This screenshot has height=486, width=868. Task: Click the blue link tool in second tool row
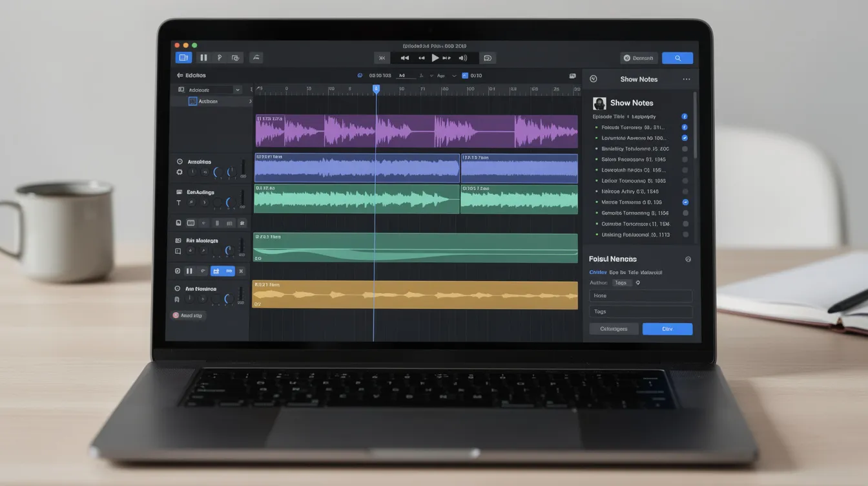click(229, 271)
